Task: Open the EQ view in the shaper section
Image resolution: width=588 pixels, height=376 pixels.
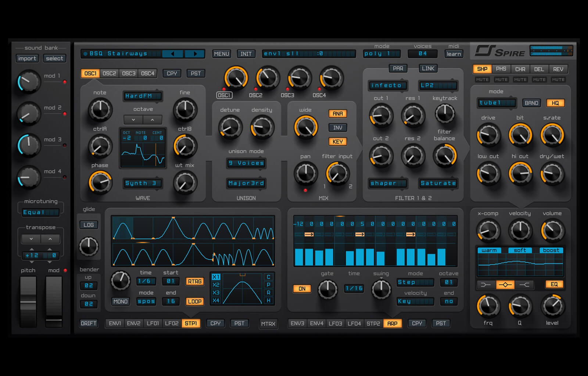Action: click(x=554, y=284)
